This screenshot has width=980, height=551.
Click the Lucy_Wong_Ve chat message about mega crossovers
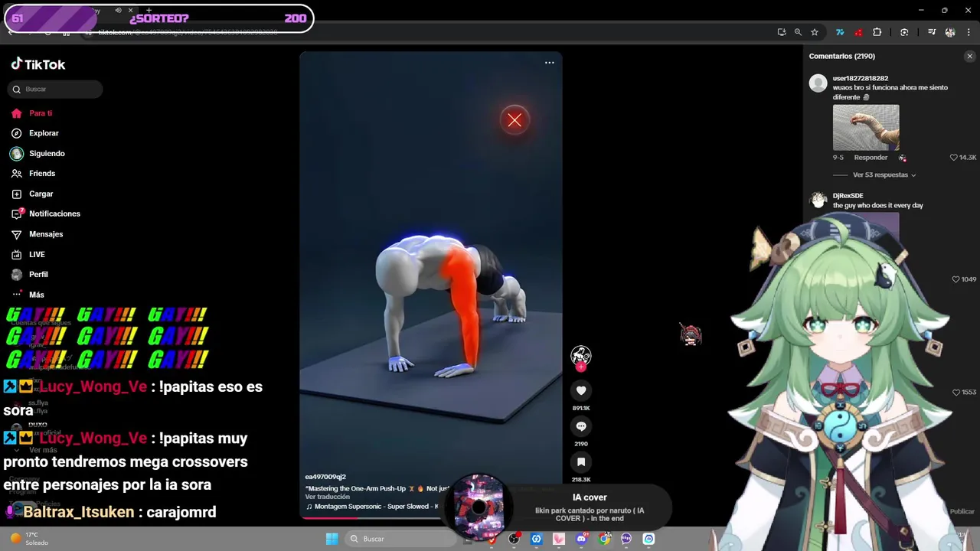pyautogui.click(x=126, y=461)
